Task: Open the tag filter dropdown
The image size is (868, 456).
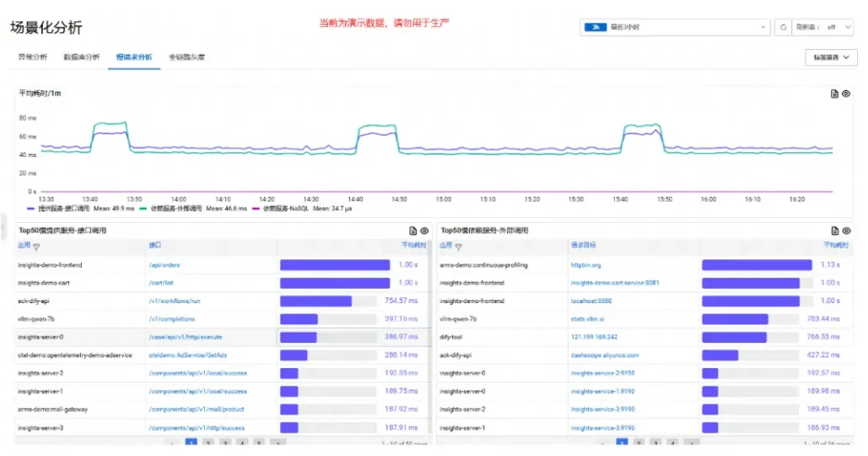Action: click(x=831, y=57)
